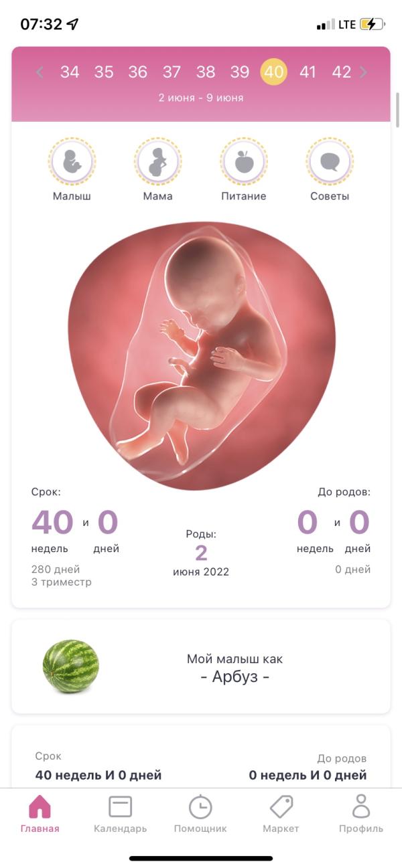Viewport: 402px width, 868px height.
Task: Open the Календарь calendar tab
Action: 121,813
